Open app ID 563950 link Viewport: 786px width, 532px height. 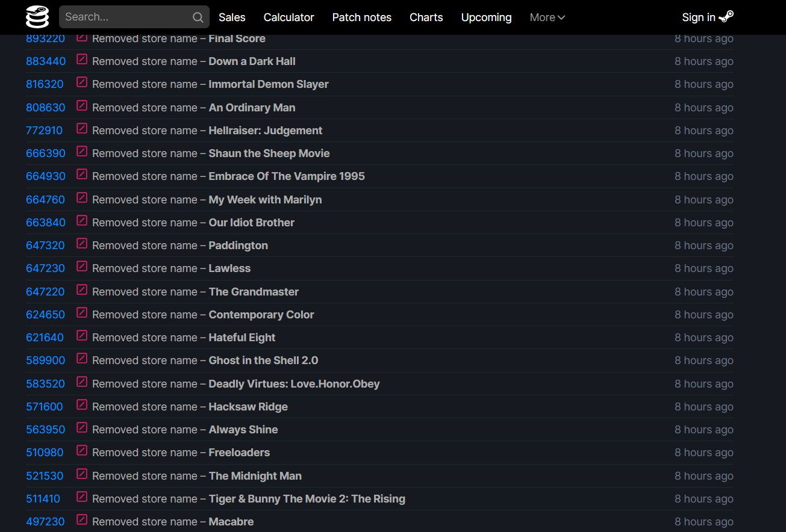tap(45, 430)
